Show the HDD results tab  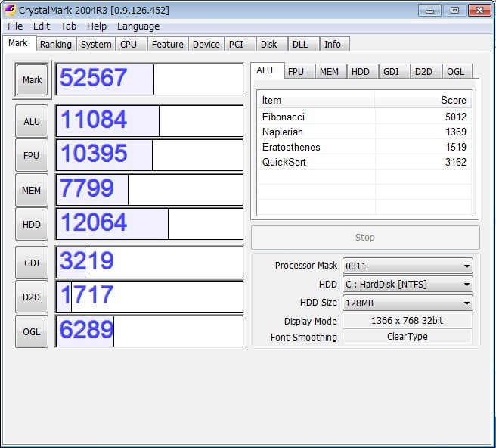(362, 72)
